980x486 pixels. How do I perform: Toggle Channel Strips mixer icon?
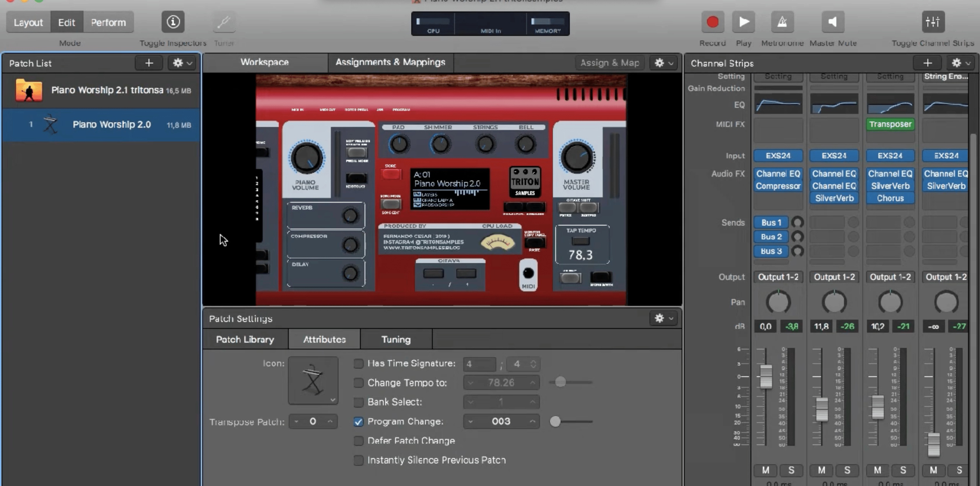click(933, 22)
